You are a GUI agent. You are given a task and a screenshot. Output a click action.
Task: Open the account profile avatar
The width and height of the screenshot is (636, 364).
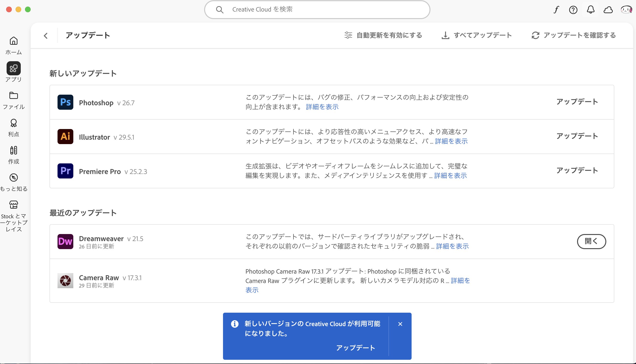point(626,10)
